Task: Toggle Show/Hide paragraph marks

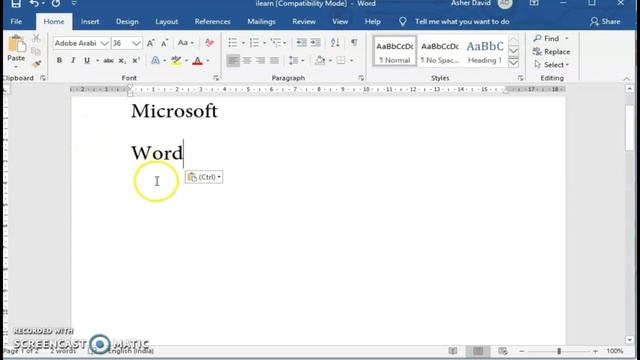Action: tap(354, 42)
